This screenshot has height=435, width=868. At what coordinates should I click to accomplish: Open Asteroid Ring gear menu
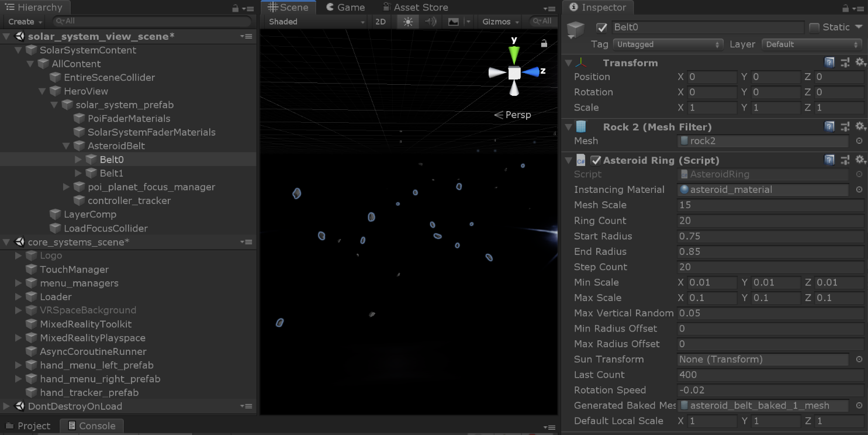859,160
